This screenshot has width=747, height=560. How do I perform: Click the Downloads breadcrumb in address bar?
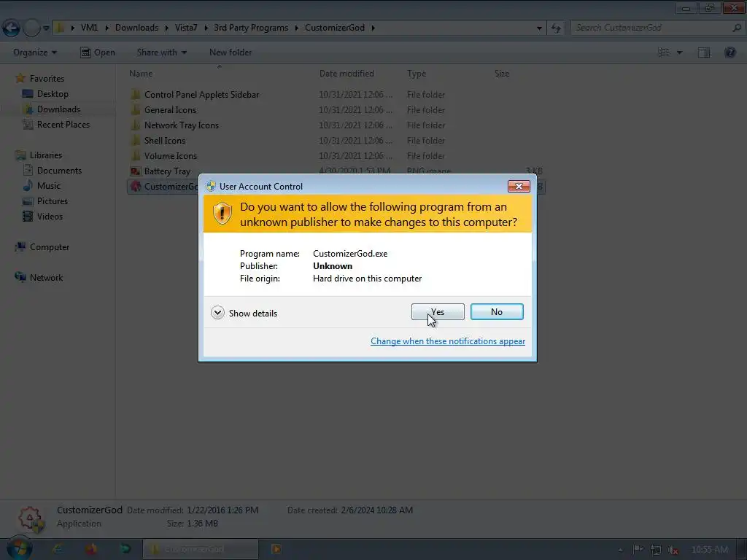pos(136,28)
